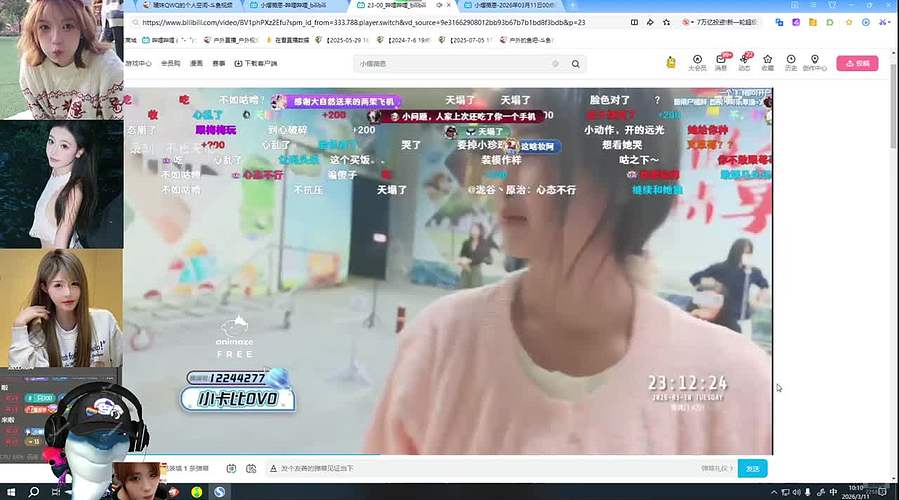
Task: Bookmark this page with the star icon
Action: 666,22
